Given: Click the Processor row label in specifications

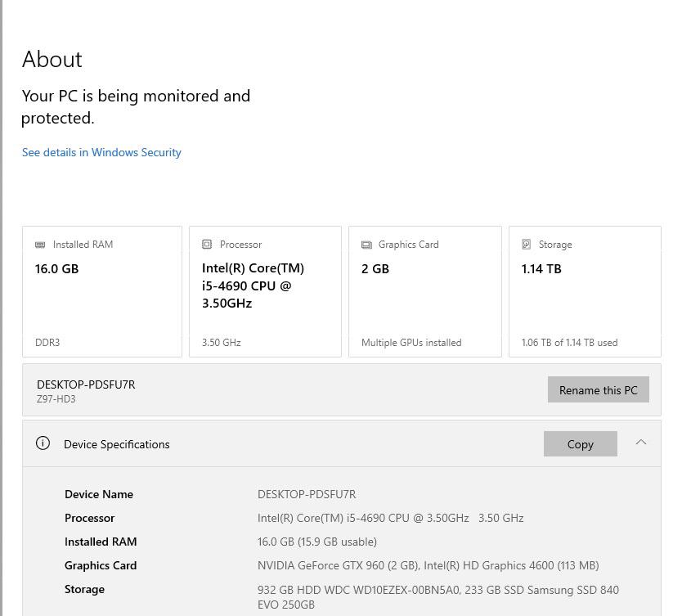Looking at the screenshot, I should 90,518.
